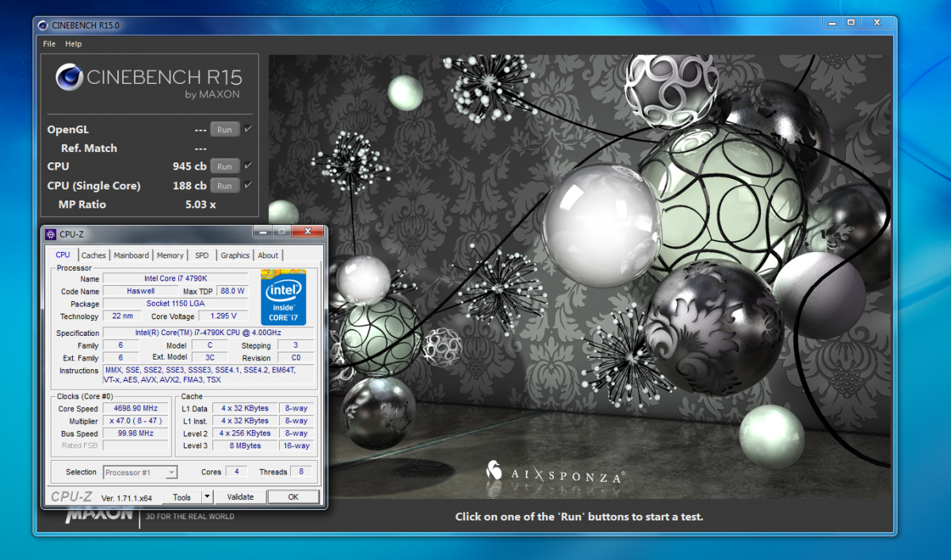Click the CPU-Z title bar icon
The image size is (951, 560).
tap(52, 234)
